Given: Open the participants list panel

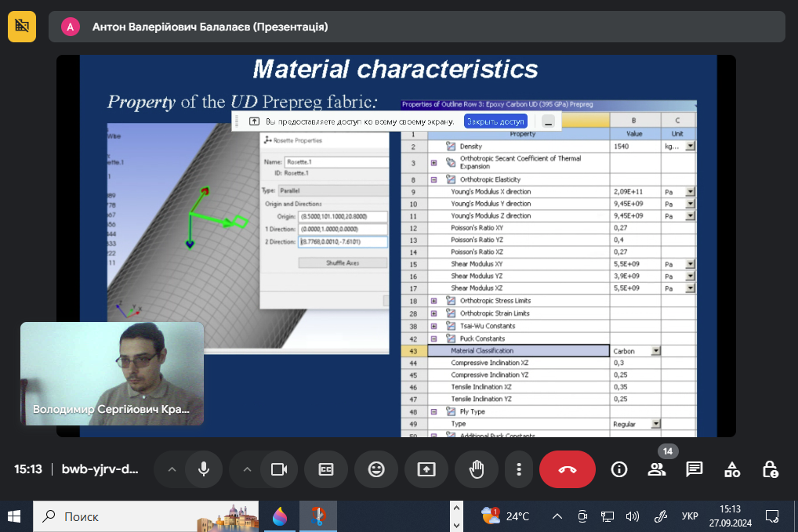Looking at the screenshot, I should pyautogui.click(x=657, y=469).
